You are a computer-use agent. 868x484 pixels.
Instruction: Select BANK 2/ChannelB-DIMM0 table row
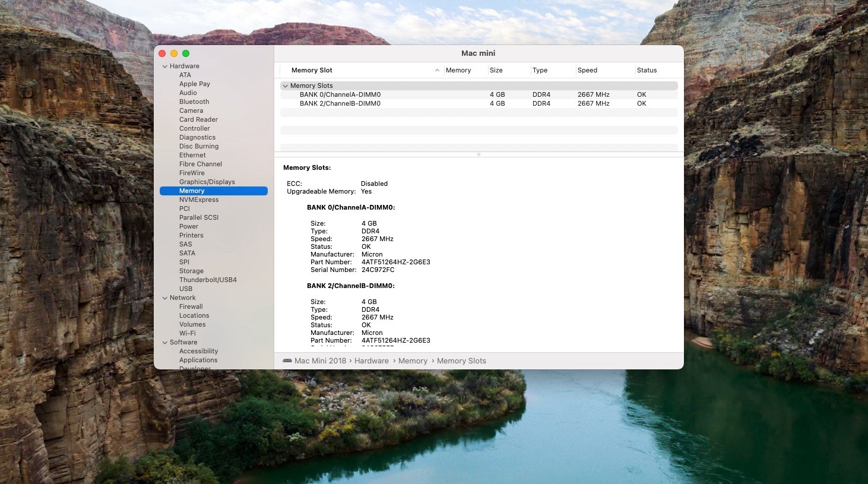click(340, 103)
